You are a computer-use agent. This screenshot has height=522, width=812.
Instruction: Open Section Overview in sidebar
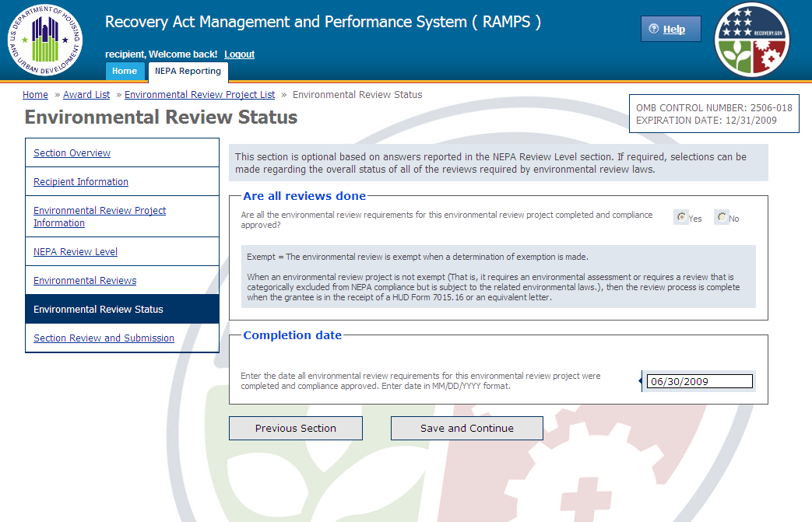(x=72, y=153)
